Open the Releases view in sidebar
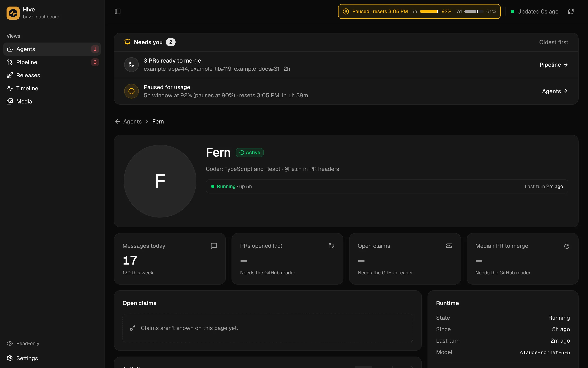The height and width of the screenshot is (368, 588). pos(52,75)
